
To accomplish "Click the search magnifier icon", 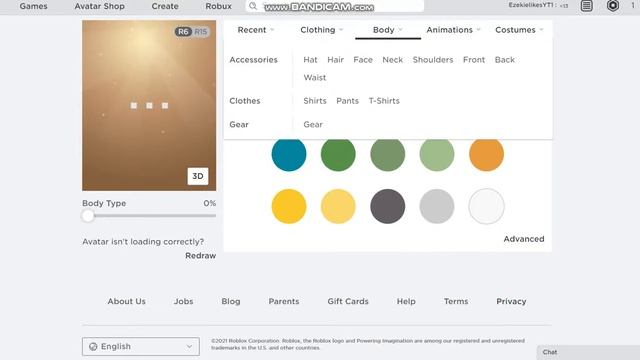I will click(253, 6).
